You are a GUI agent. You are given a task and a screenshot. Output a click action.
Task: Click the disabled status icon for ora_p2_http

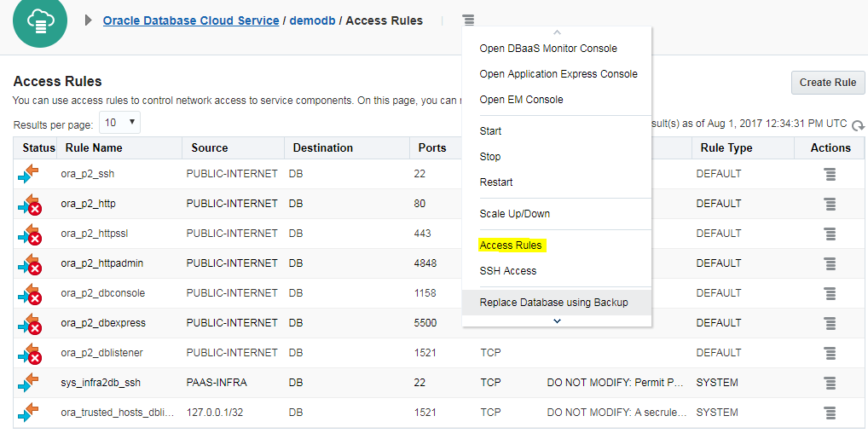(30, 205)
